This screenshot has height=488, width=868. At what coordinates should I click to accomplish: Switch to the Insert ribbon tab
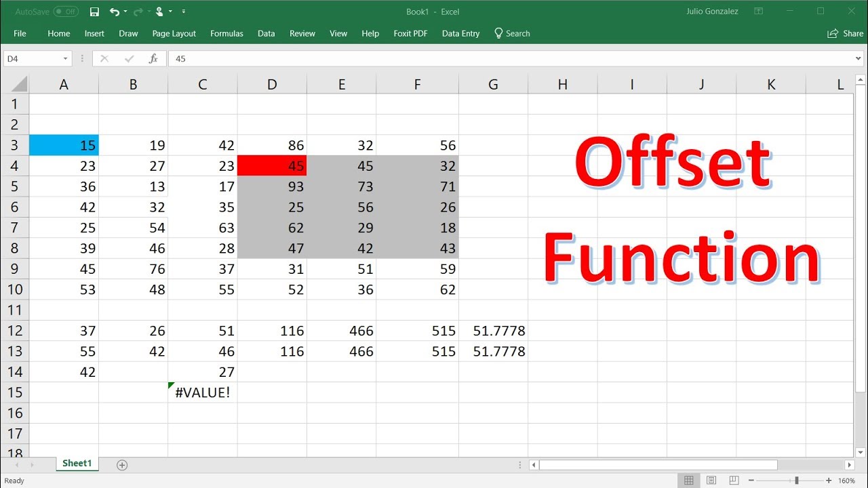click(94, 33)
